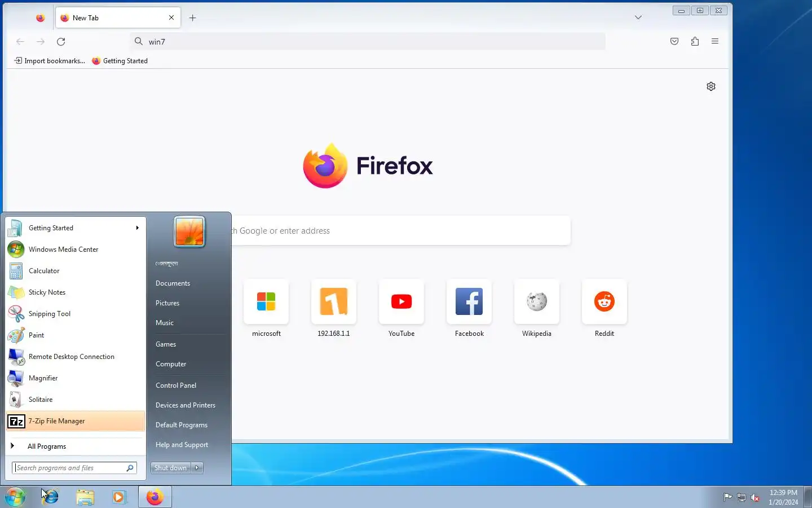Image resolution: width=812 pixels, height=508 pixels.
Task: Launch the Snipping Tool
Action: (x=76, y=314)
